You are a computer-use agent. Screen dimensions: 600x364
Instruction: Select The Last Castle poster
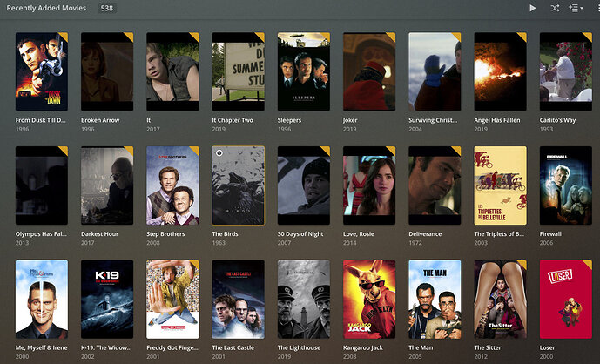tap(238, 300)
